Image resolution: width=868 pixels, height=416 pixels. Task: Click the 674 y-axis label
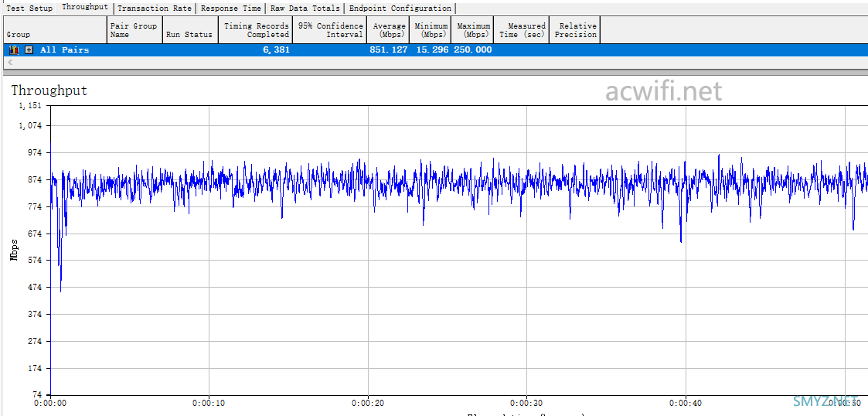(x=35, y=234)
